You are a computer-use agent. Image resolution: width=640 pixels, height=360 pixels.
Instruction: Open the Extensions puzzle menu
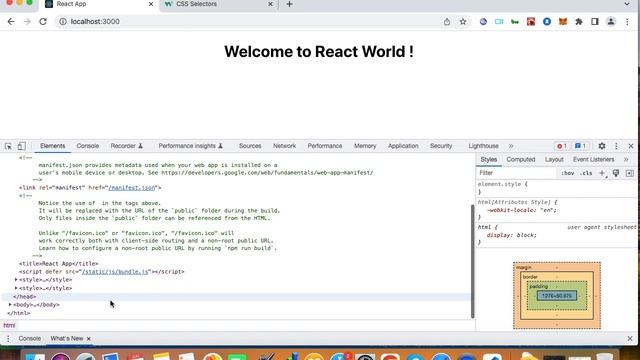579,22
